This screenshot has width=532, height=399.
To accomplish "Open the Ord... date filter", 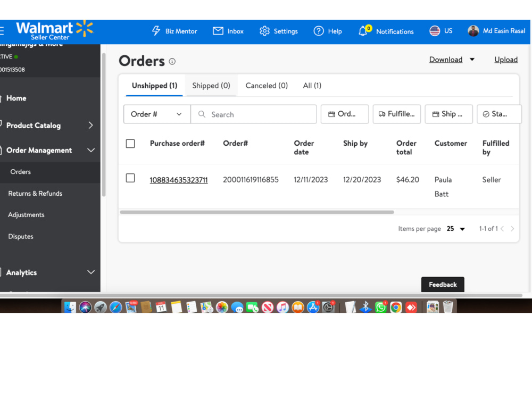I will pyautogui.click(x=345, y=114).
